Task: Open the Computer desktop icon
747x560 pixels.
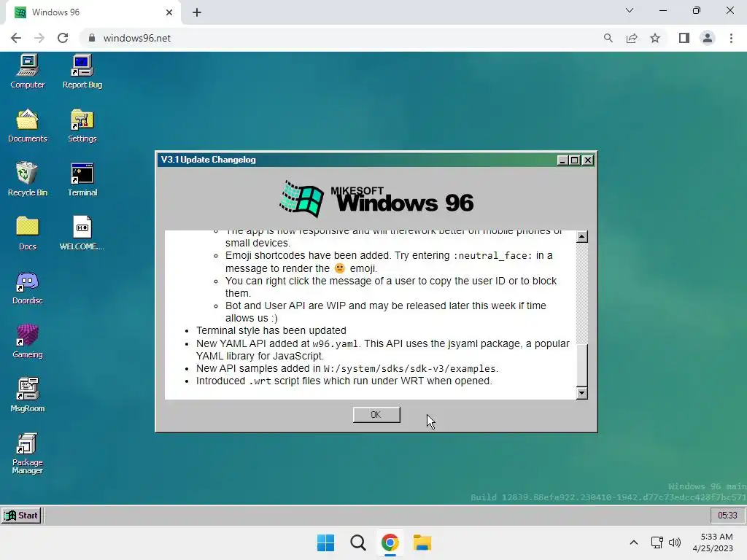Action: tap(27, 71)
